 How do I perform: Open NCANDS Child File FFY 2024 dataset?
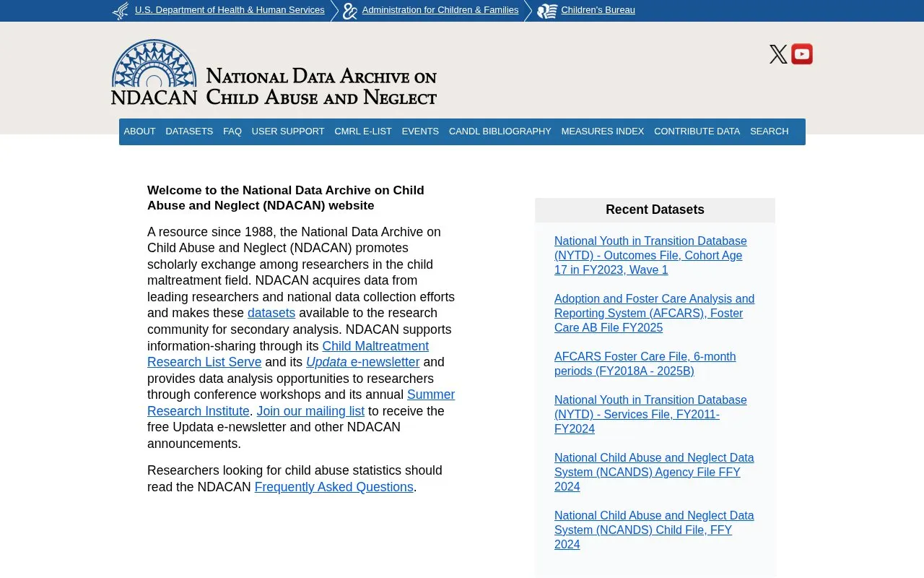[654, 530]
